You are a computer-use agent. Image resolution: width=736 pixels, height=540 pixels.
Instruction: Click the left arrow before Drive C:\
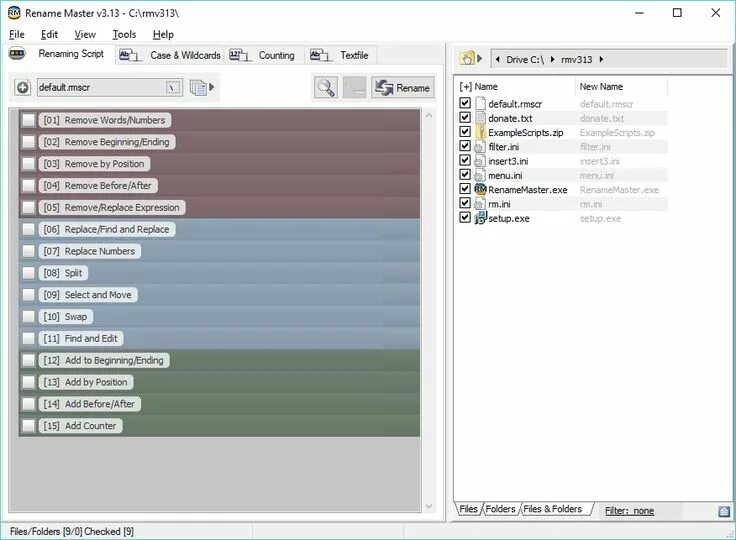[498, 59]
